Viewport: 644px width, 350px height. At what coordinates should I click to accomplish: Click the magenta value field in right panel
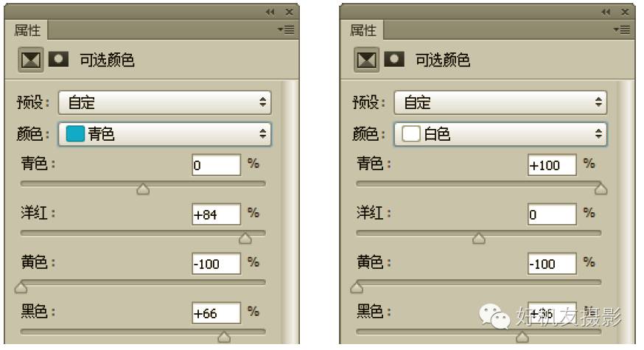[x=552, y=214]
